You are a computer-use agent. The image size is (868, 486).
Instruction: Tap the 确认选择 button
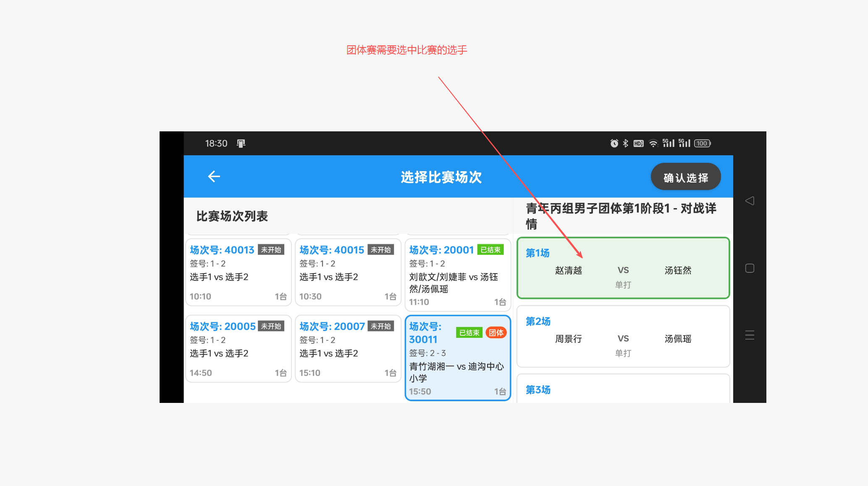click(686, 176)
